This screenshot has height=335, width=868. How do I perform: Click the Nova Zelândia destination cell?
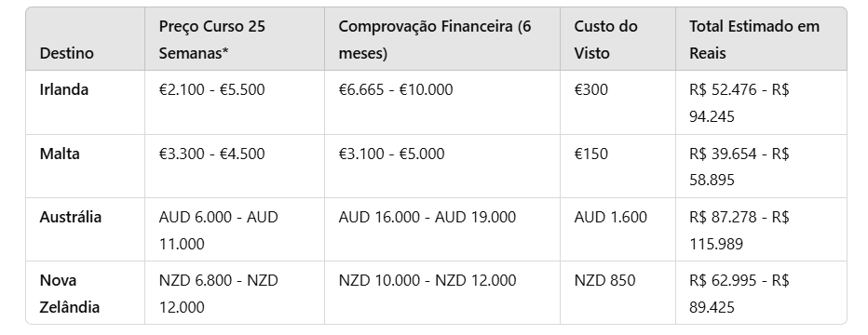pyautogui.click(x=69, y=293)
